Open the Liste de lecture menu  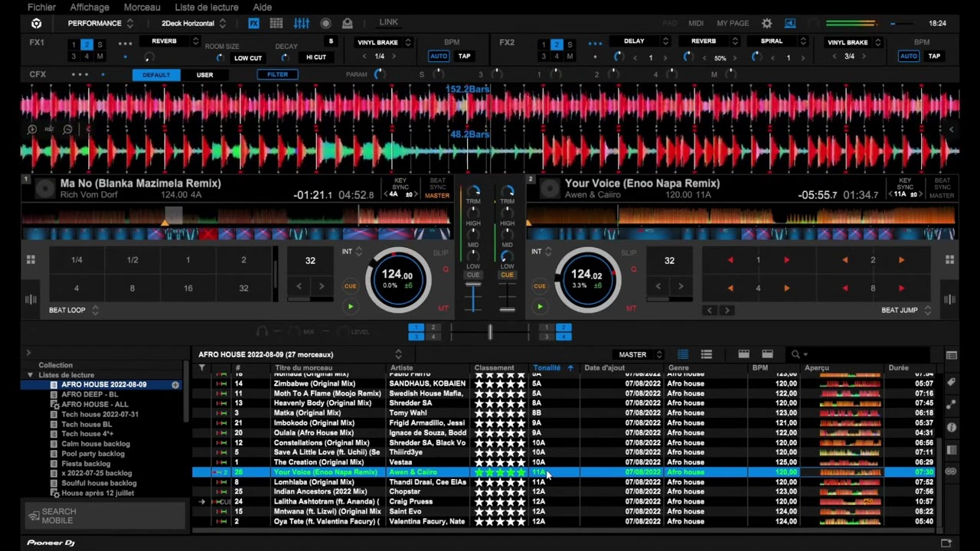click(x=207, y=7)
